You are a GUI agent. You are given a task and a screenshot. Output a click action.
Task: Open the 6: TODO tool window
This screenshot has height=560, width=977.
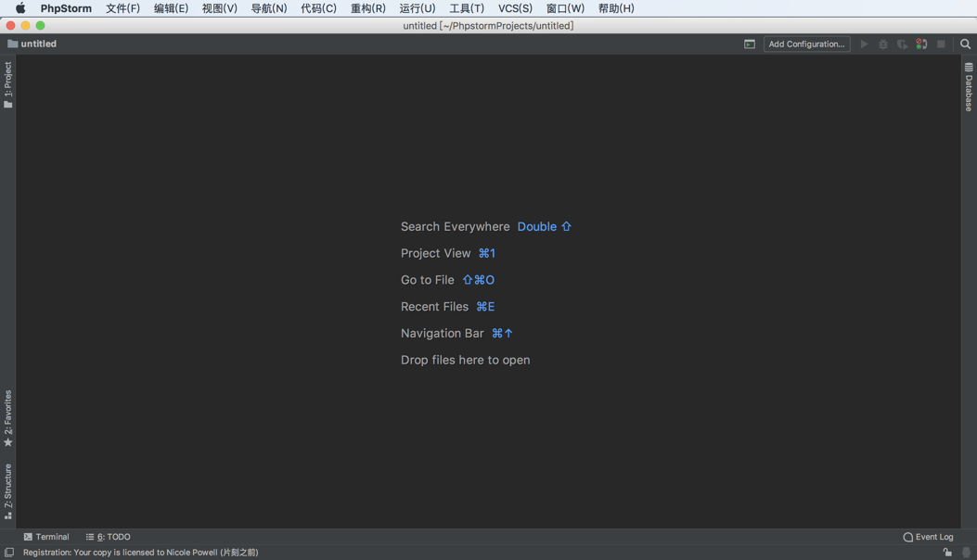[108, 536]
